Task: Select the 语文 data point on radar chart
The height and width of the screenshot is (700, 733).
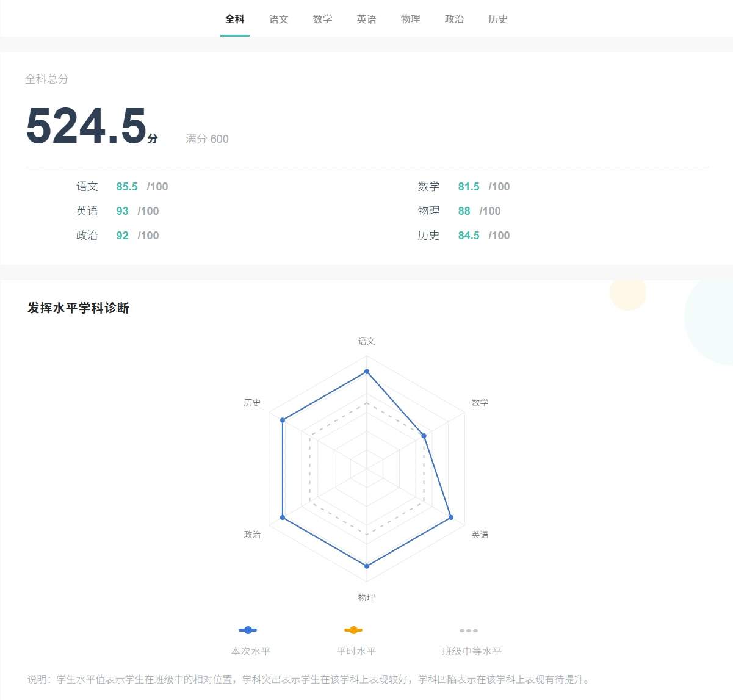Action: [367, 371]
